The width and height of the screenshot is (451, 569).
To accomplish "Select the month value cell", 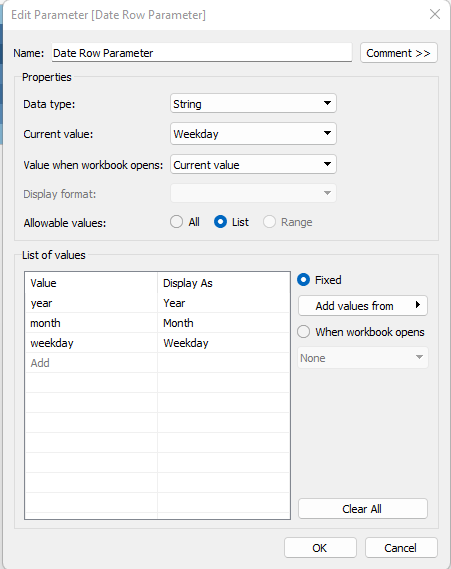I will click(91, 323).
